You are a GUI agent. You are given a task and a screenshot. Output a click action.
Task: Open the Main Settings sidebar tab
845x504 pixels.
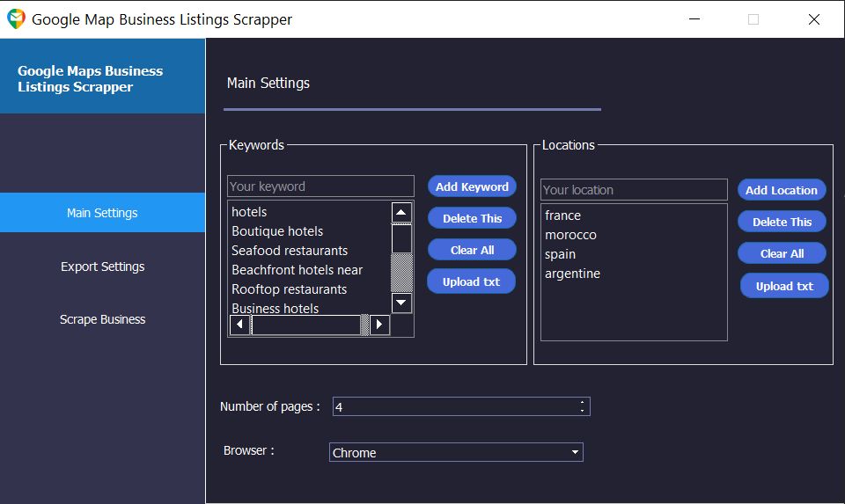pos(102,213)
